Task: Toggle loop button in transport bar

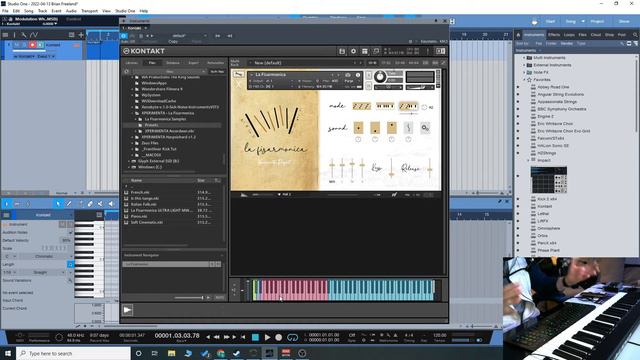Action: coord(292,338)
